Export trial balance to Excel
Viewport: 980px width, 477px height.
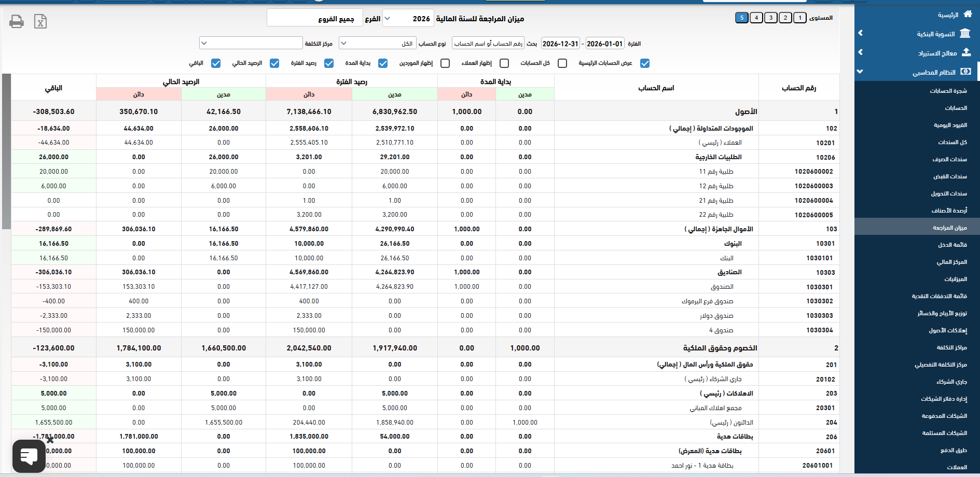click(x=40, y=21)
